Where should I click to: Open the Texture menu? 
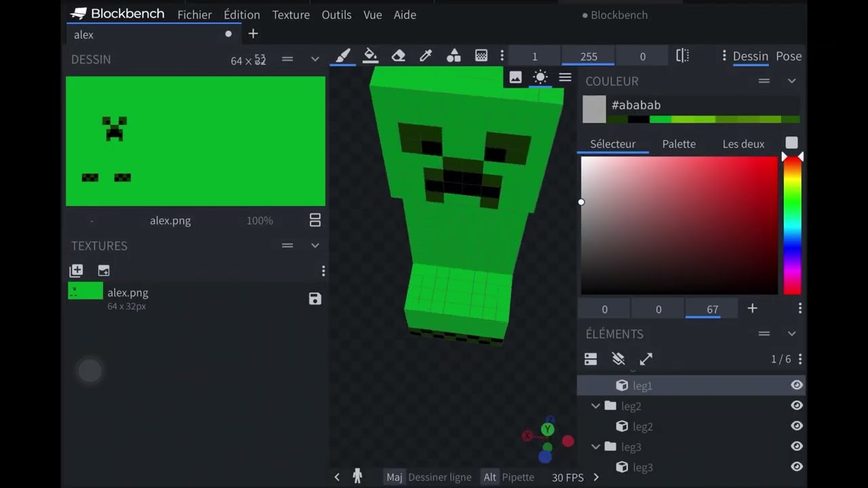click(x=291, y=14)
